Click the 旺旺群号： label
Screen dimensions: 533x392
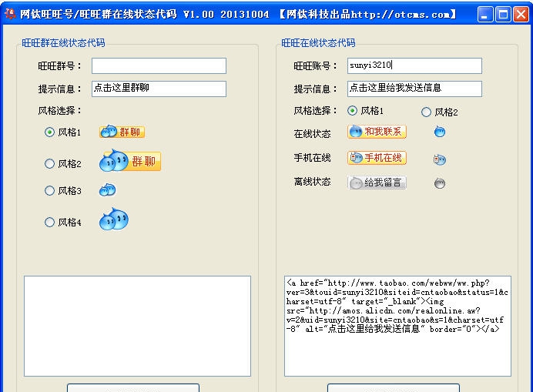pyautogui.click(x=60, y=65)
